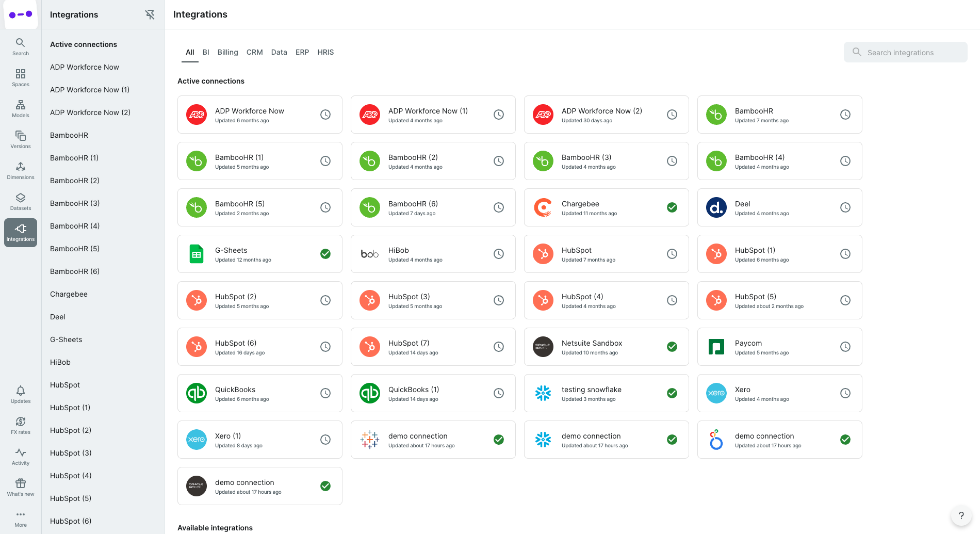Select the ERP filter tab
This screenshot has width=980, height=534.
[302, 52]
